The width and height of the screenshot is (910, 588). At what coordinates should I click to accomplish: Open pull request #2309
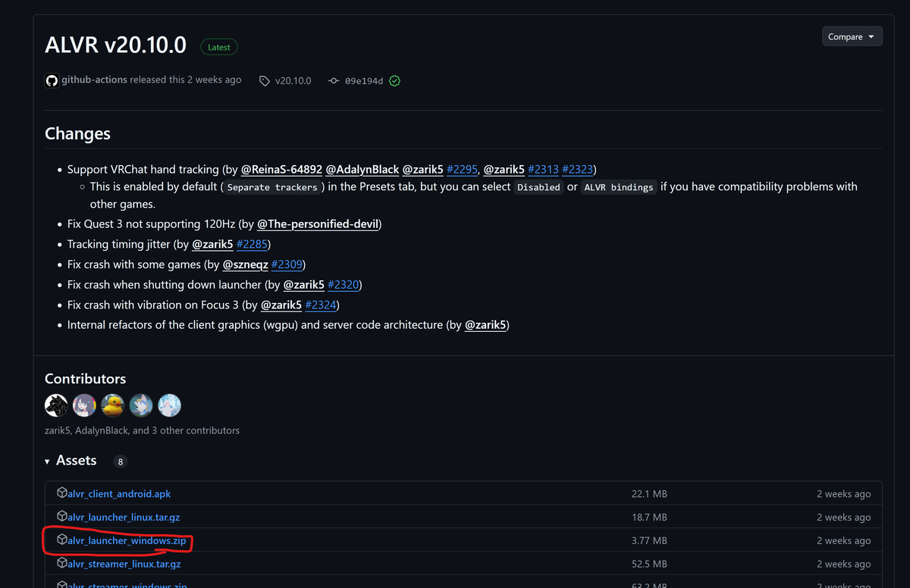[287, 264]
